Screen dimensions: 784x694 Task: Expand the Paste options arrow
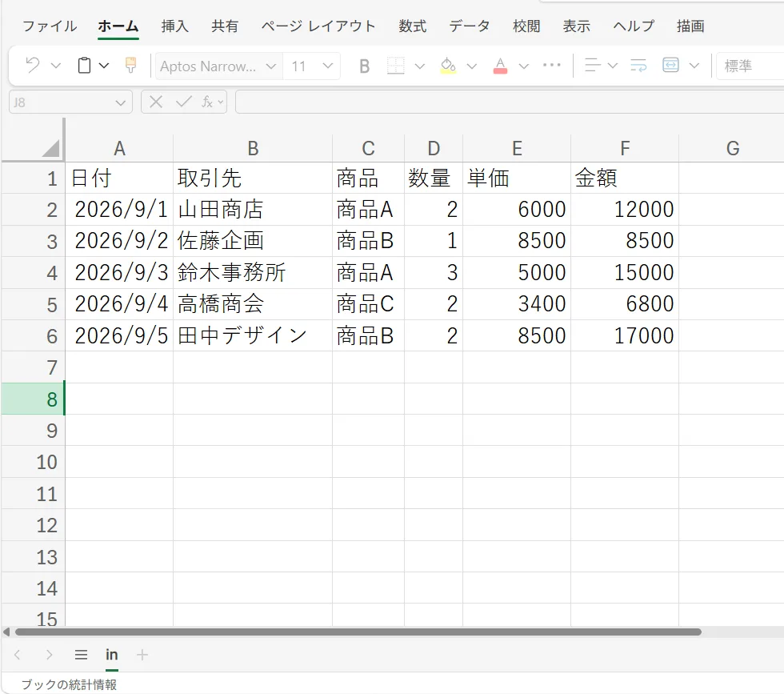(x=104, y=66)
